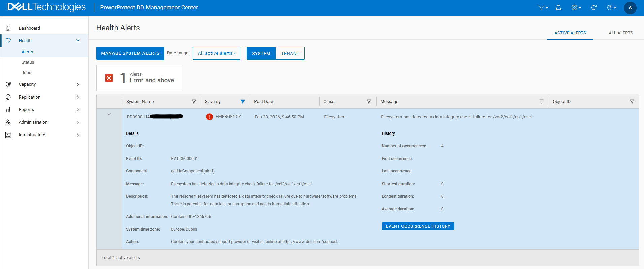Viewport: 644px width, 269px height.
Task: Click the Reports bar chart icon
Action: [x=8, y=110]
